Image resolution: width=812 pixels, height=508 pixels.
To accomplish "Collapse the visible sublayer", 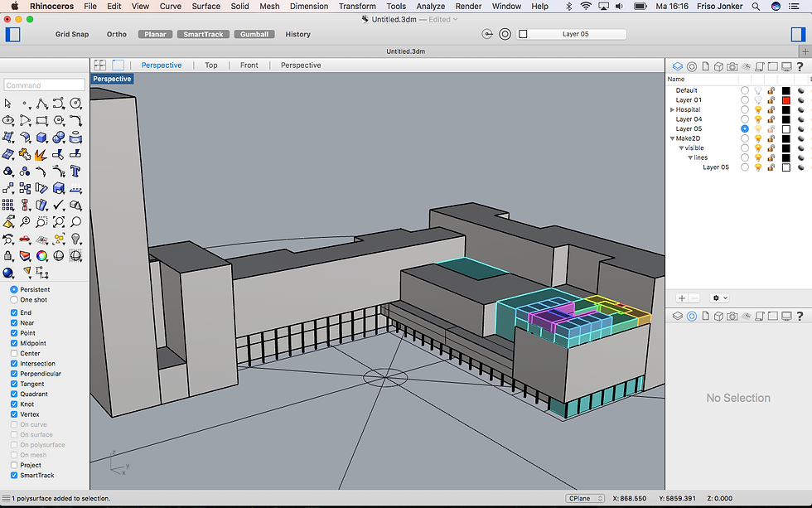I will [x=681, y=148].
